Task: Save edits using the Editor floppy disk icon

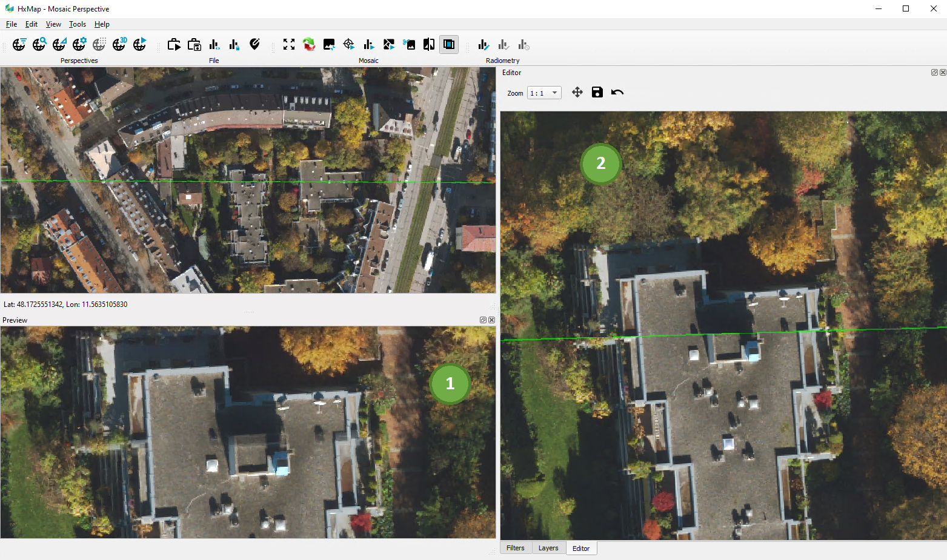Action: coord(597,92)
